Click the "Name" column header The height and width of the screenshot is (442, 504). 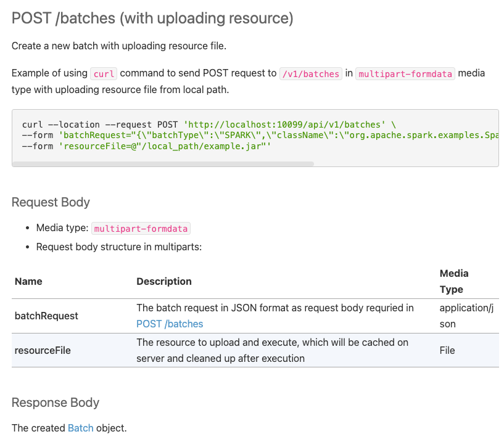click(x=28, y=281)
